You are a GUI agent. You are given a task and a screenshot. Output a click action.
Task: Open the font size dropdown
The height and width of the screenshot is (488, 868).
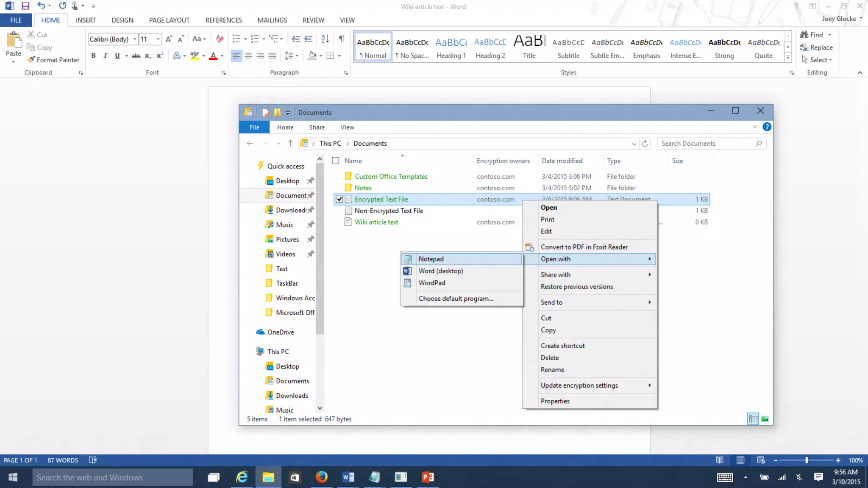[158, 39]
